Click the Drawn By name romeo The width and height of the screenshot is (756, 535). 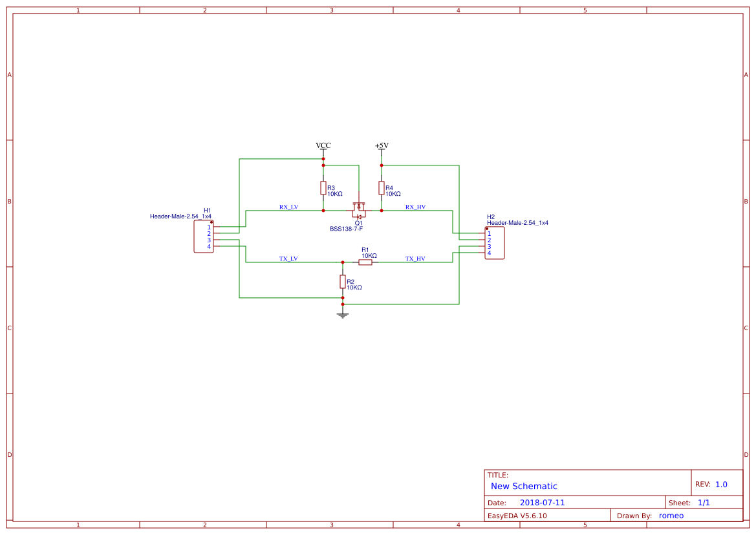671,515
